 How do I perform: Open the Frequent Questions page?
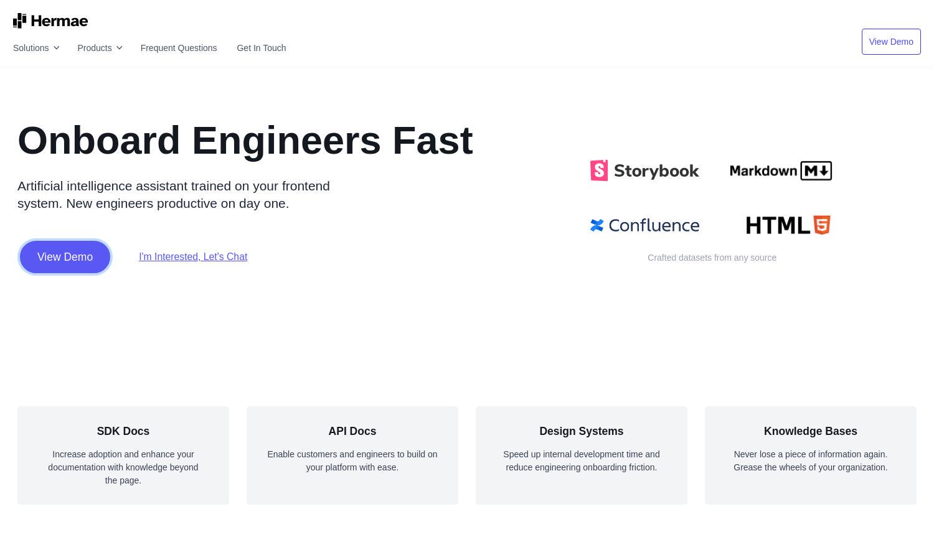pyautogui.click(x=179, y=48)
